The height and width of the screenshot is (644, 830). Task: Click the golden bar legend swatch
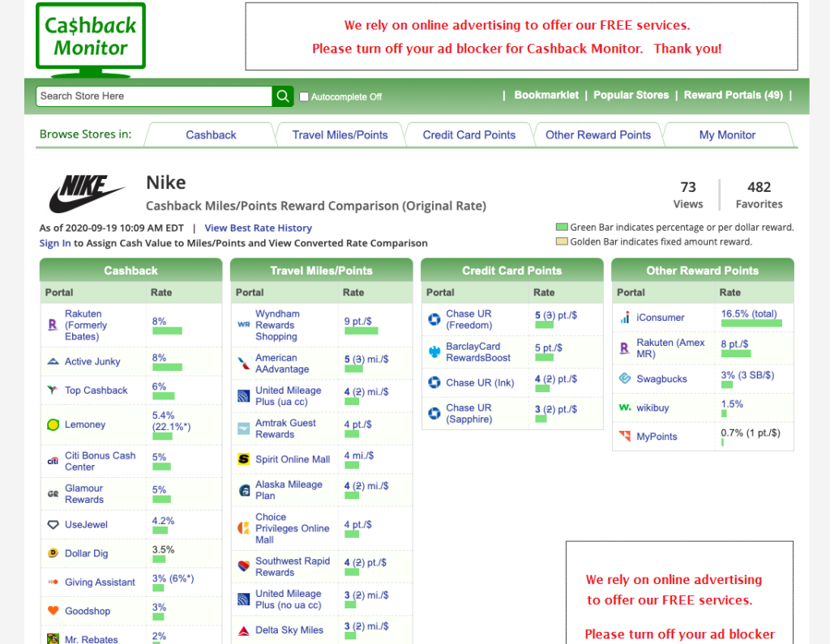(x=562, y=241)
